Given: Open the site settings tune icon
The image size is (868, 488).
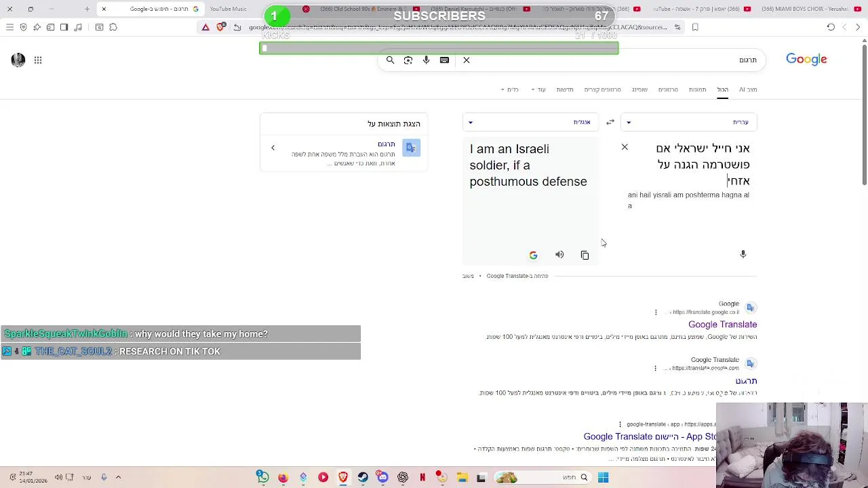Looking at the screenshot, I should pyautogui.click(x=677, y=27).
